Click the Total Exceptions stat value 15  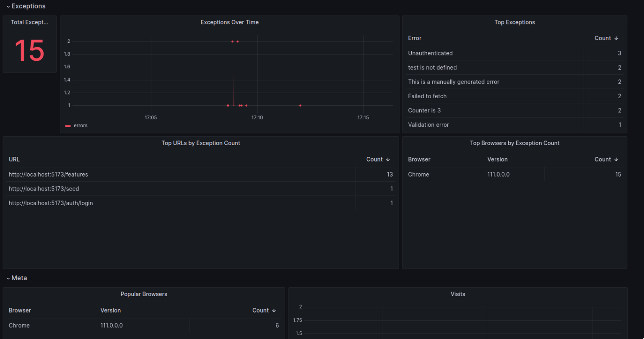pos(29,50)
